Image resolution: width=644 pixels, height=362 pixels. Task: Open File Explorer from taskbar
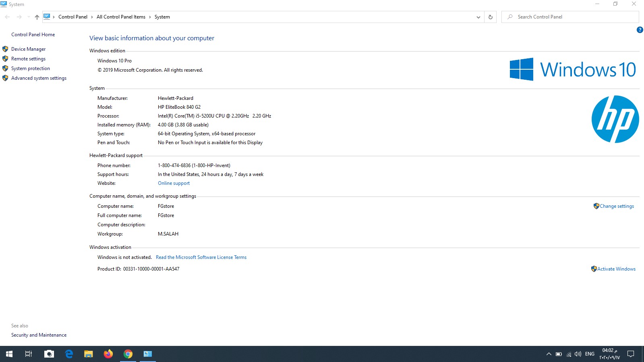point(89,354)
